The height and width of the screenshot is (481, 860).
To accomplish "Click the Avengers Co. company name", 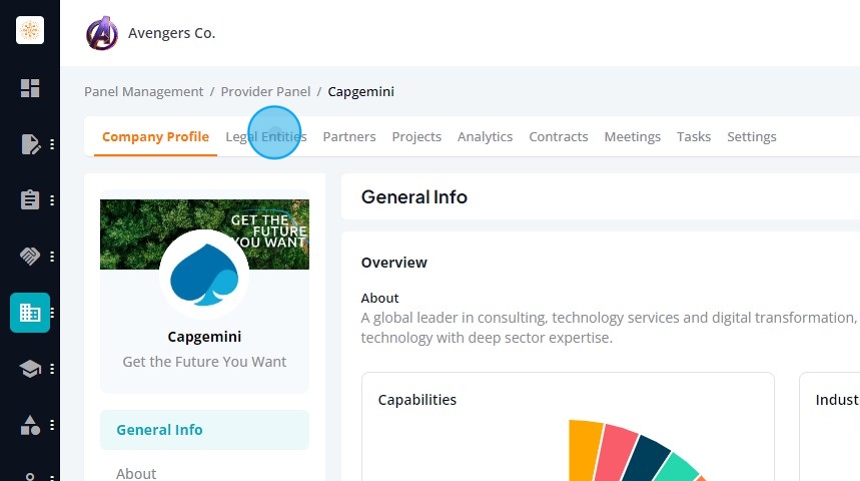I will (x=172, y=33).
